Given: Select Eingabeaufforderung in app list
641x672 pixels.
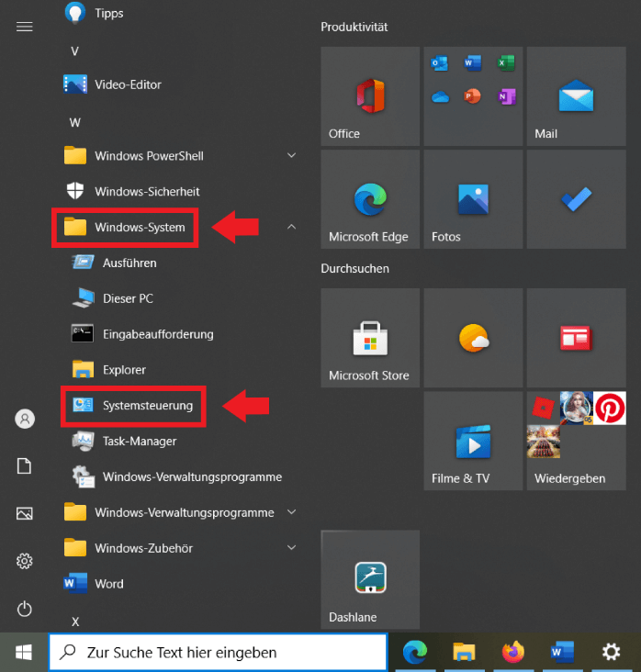Looking at the screenshot, I should 157,334.
